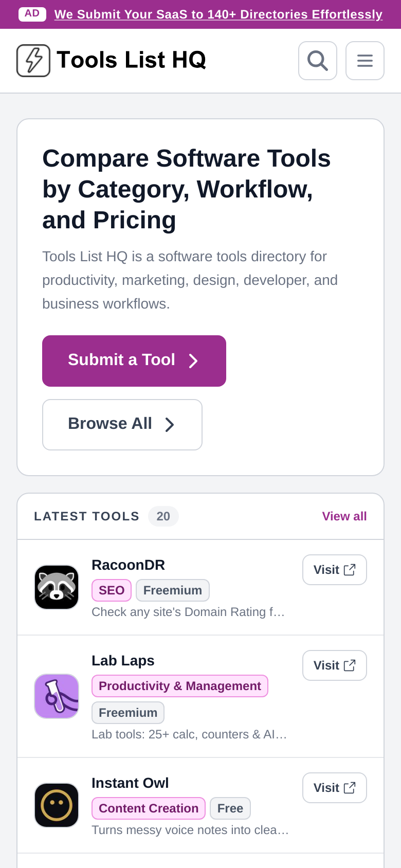
Task: Open the RacoonDR raccoon logo thumbnail
Action: tap(57, 587)
